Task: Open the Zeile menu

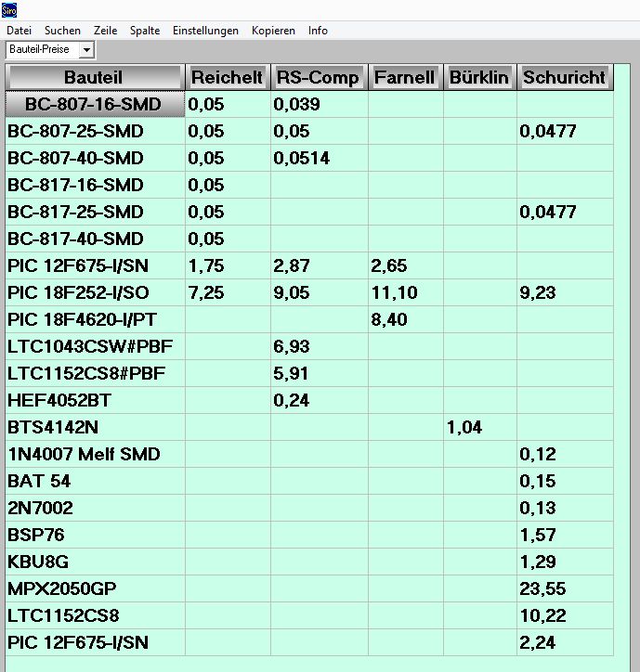Action: point(105,31)
